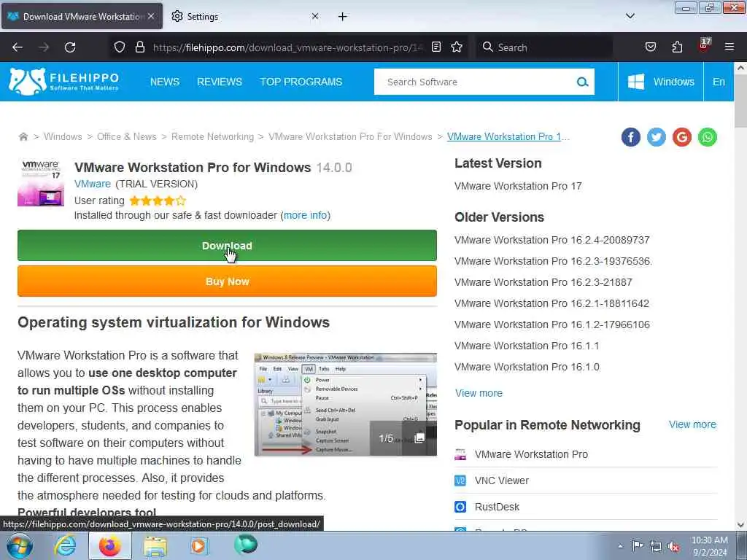Image resolution: width=747 pixels, height=560 pixels.
Task: Open the En language selector
Action: point(719,82)
